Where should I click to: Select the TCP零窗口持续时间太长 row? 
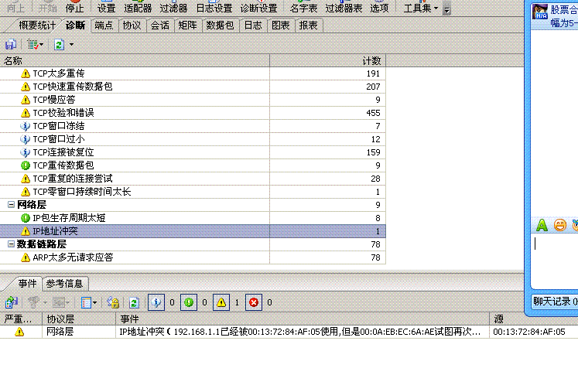(193, 192)
